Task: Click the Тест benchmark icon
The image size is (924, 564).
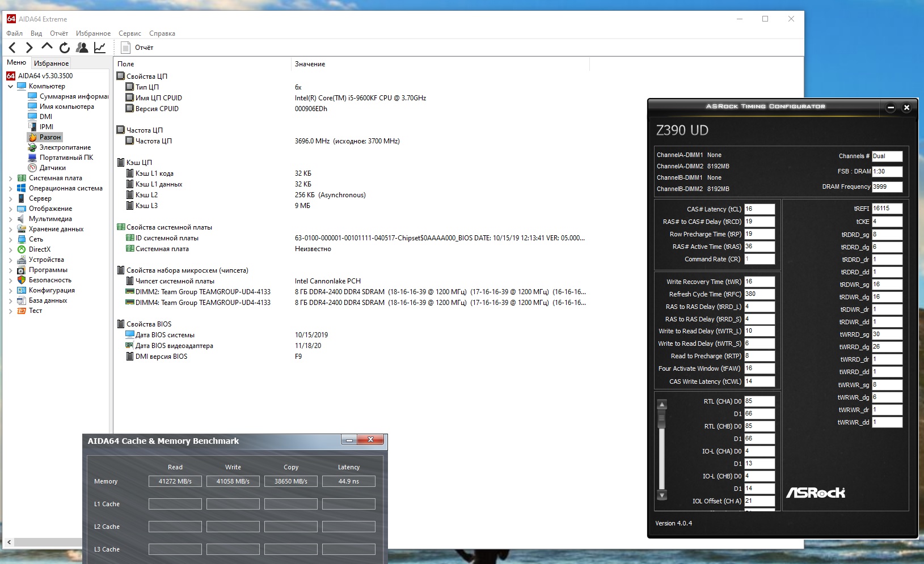Action: 22,311
